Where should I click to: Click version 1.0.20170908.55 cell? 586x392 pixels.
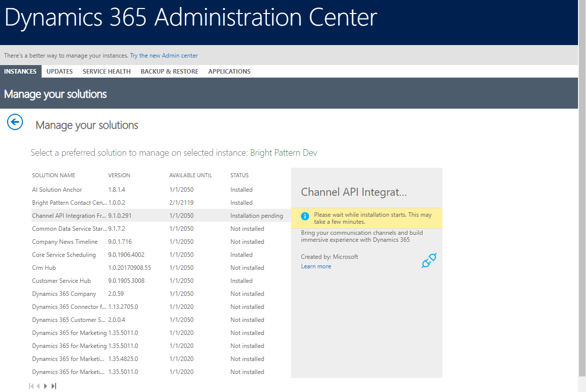tap(130, 268)
